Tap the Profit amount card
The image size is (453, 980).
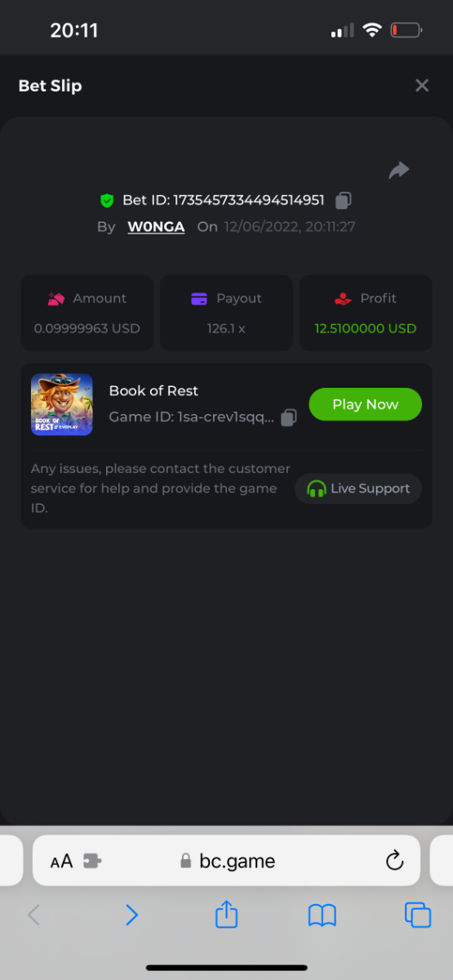pos(366,313)
